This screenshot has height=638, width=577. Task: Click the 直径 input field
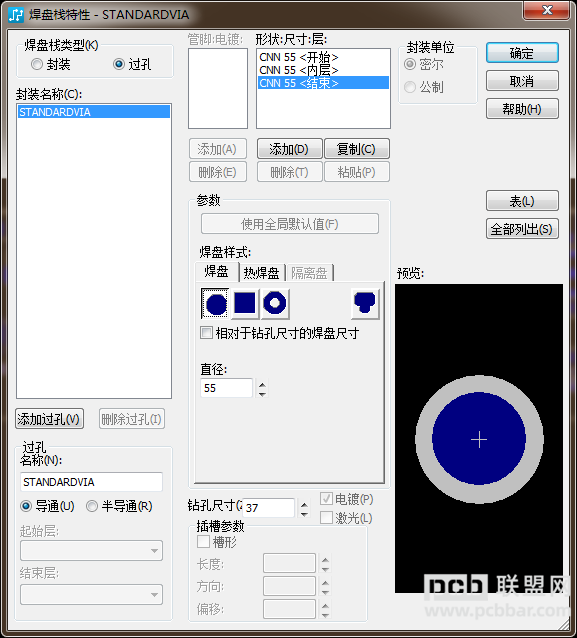click(226, 388)
